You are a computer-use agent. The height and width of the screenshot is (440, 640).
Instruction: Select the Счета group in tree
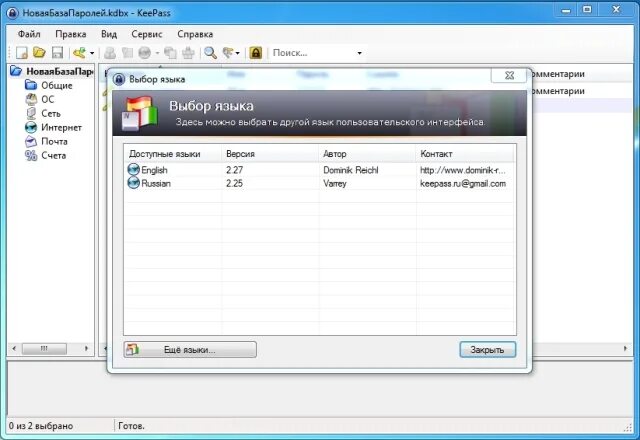53,155
